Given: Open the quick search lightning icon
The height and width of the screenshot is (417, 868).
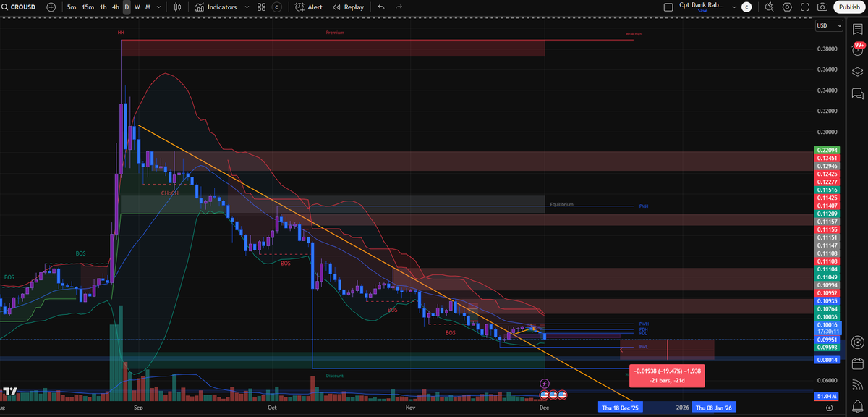Looking at the screenshot, I should 769,7.
